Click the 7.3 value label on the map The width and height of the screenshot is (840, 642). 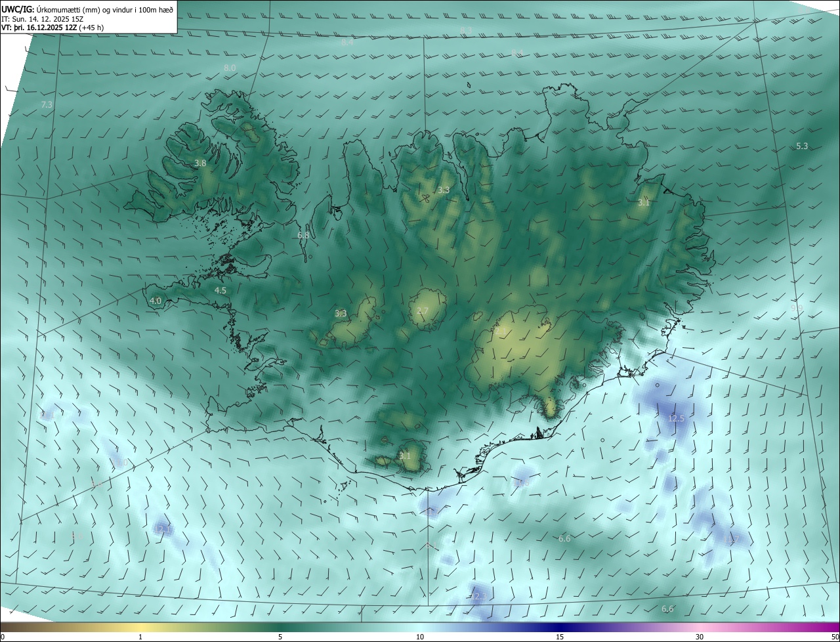click(47, 105)
